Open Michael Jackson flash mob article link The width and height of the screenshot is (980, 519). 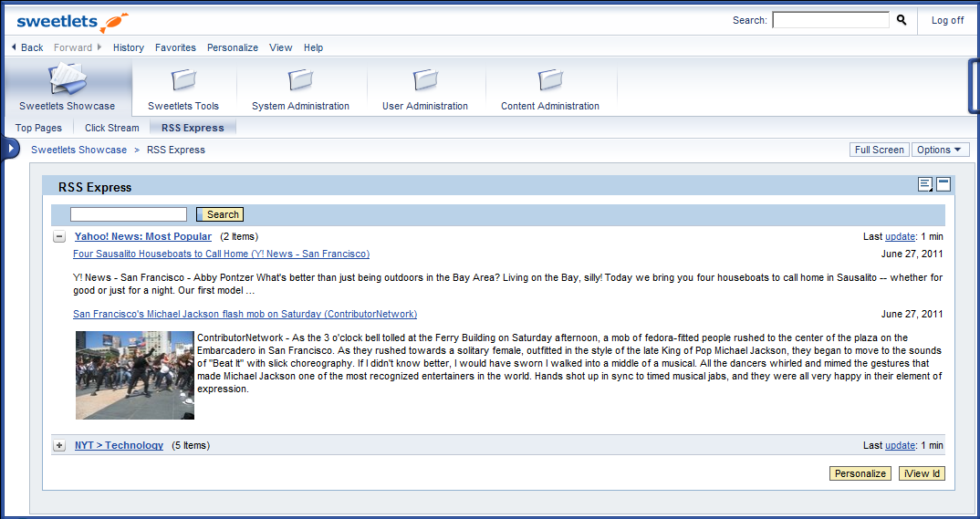point(245,314)
